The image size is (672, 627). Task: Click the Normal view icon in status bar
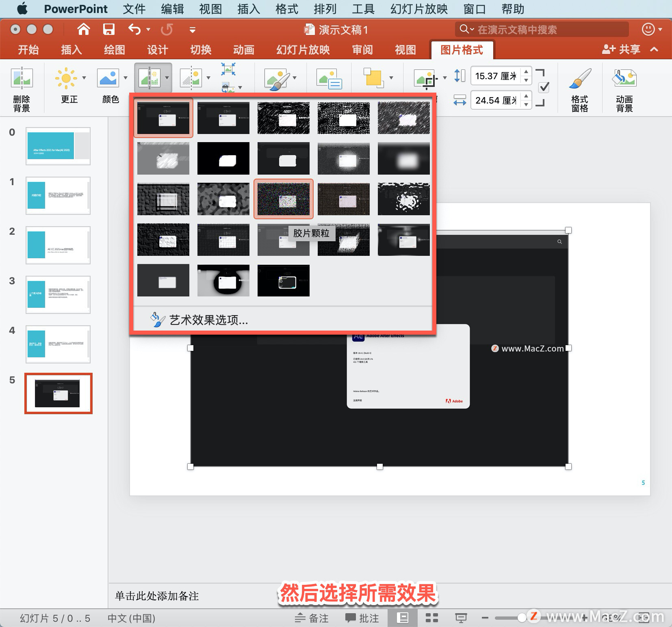point(402,618)
